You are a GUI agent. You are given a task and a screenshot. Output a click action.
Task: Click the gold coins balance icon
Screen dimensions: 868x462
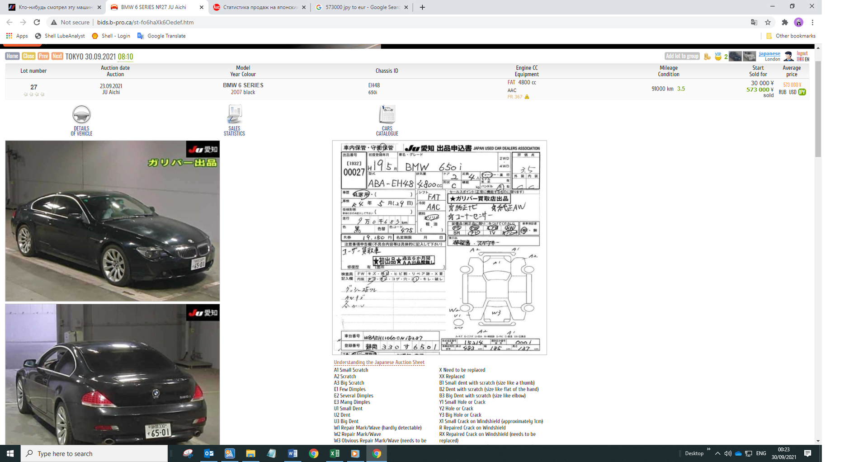tap(707, 57)
